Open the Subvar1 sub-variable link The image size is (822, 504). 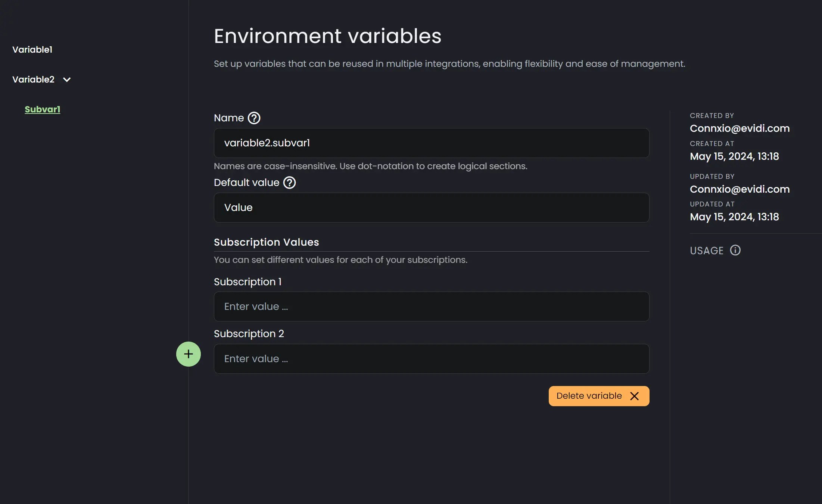(x=43, y=109)
